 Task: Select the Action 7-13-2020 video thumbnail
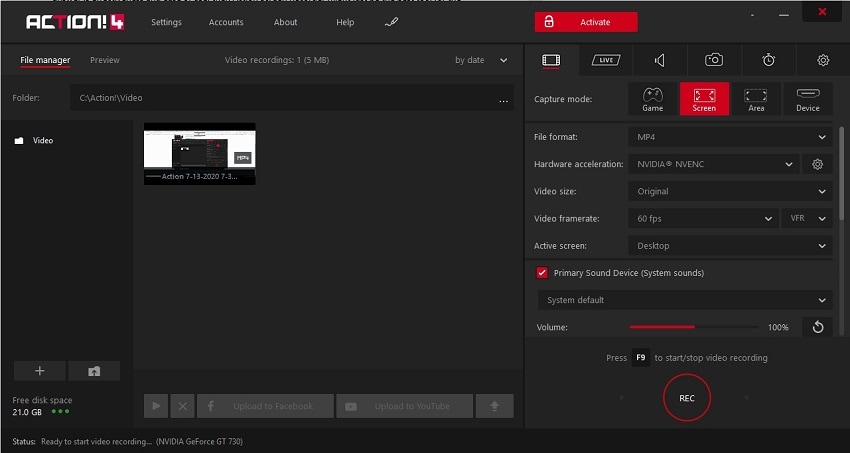(x=199, y=154)
